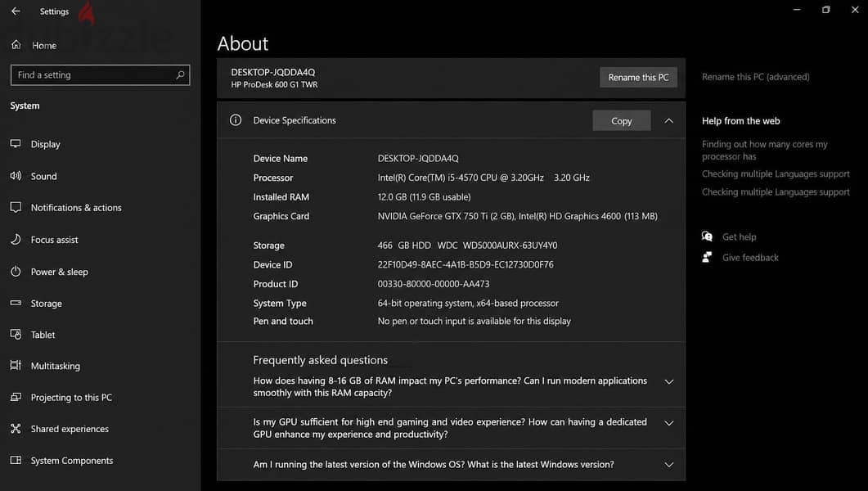Click the Get help chat icon
Viewport: 868px width, 491px height.
tap(707, 236)
